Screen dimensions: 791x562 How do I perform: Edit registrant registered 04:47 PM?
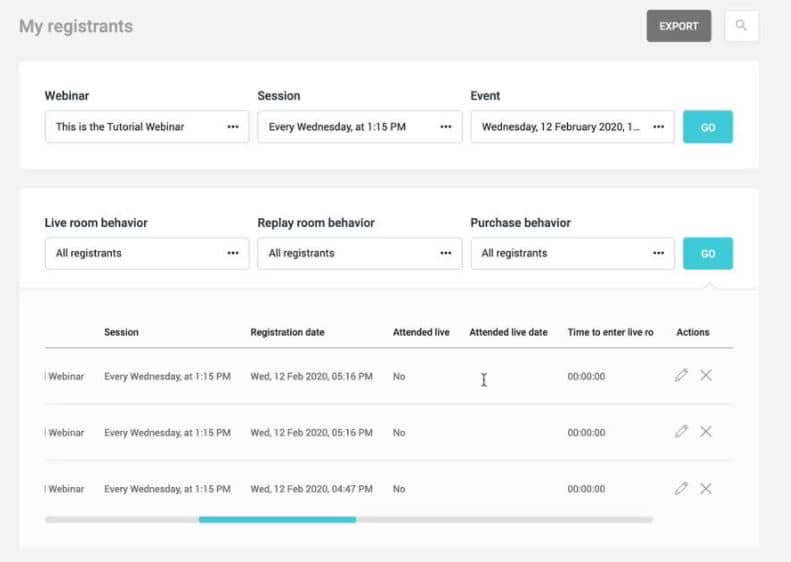pyautogui.click(x=681, y=488)
